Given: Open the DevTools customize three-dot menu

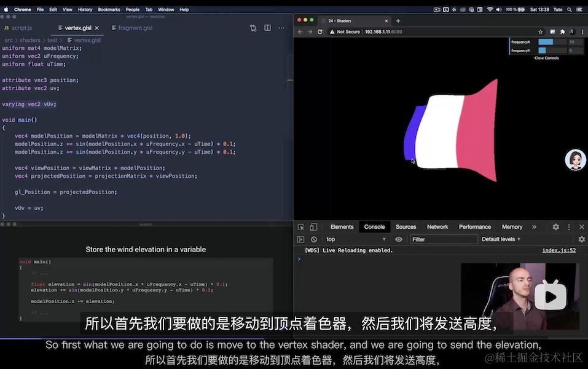Looking at the screenshot, I should [569, 227].
